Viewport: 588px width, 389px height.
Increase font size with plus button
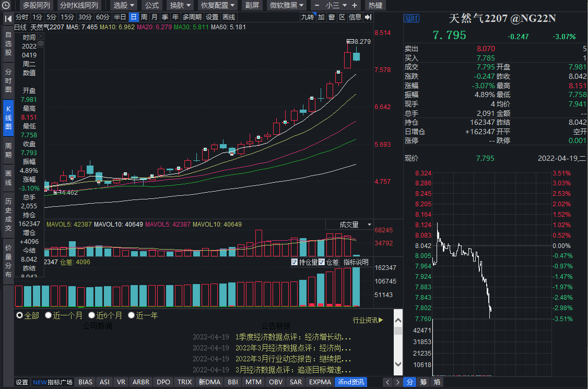(x=355, y=5)
